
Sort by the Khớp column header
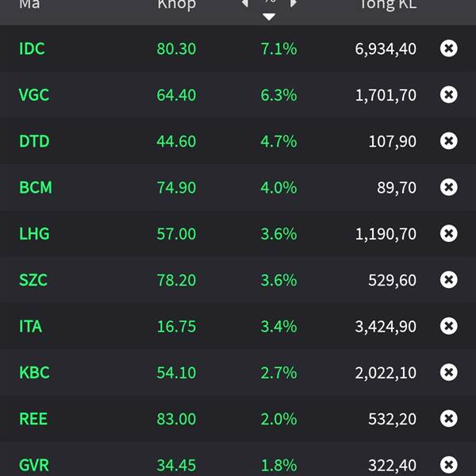(x=177, y=5)
